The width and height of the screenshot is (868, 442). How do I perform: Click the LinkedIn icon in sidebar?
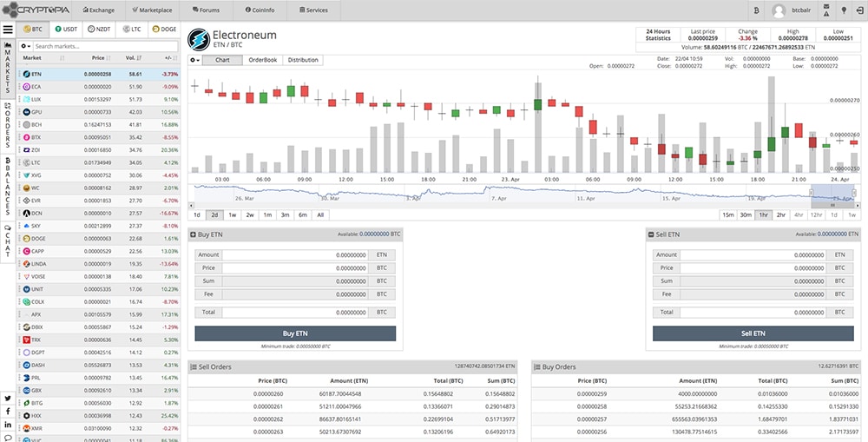[x=8, y=424]
